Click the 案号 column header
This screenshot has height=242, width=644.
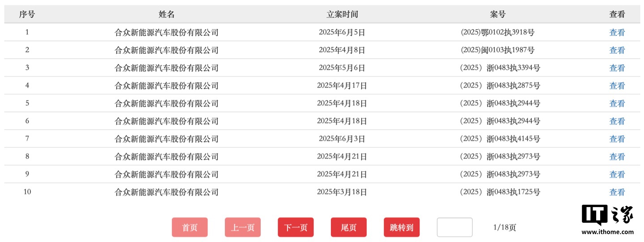497,14
